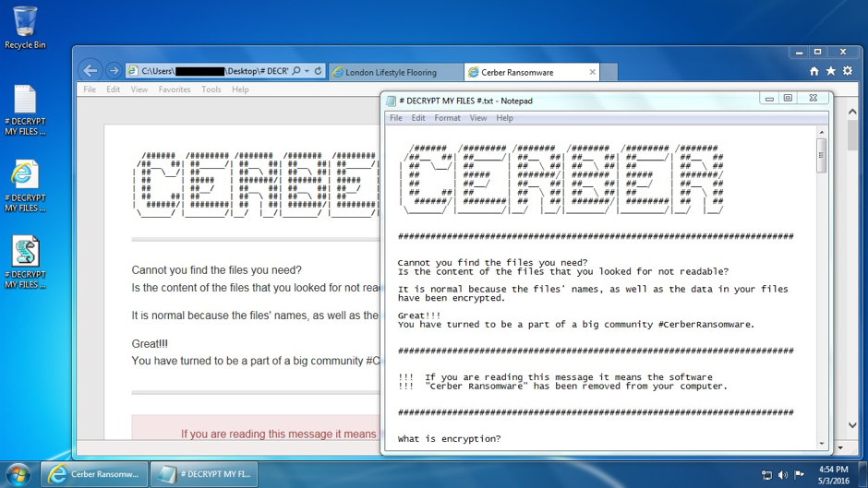Screen dimensions: 868x488
Task: Open Action Center flag tray icon
Action: click(799, 474)
